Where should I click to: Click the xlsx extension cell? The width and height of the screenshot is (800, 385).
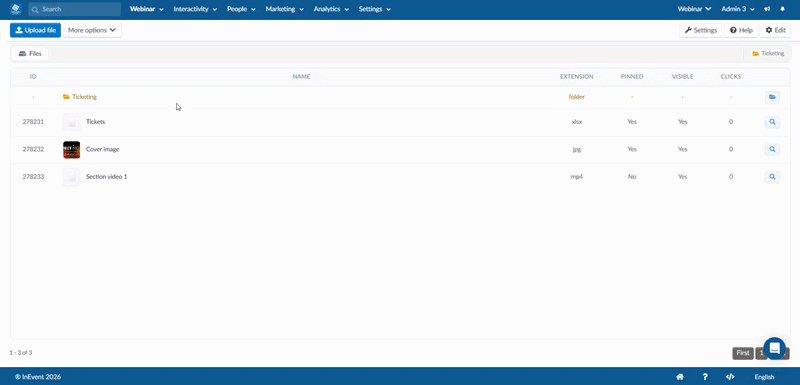(577, 122)
